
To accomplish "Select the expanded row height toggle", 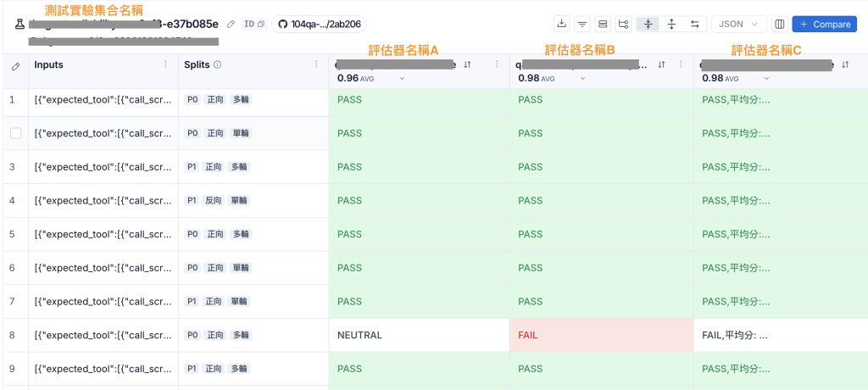I will coord(671,24).
